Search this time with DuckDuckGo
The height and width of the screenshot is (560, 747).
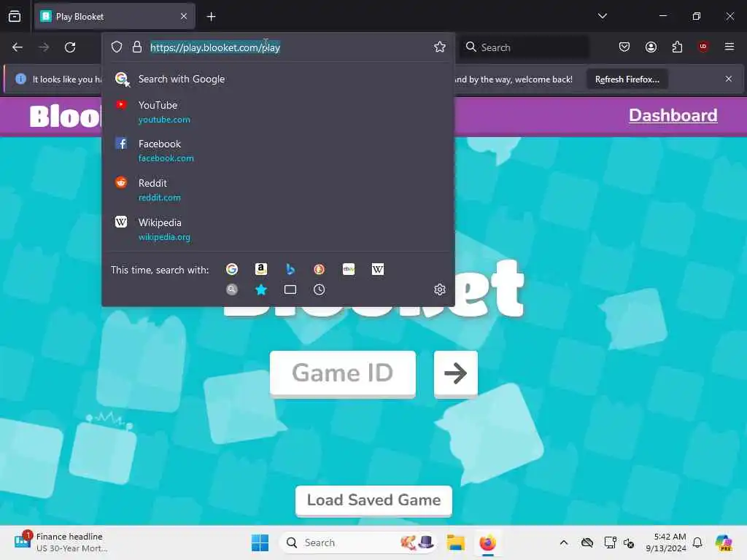pos(320,269)
